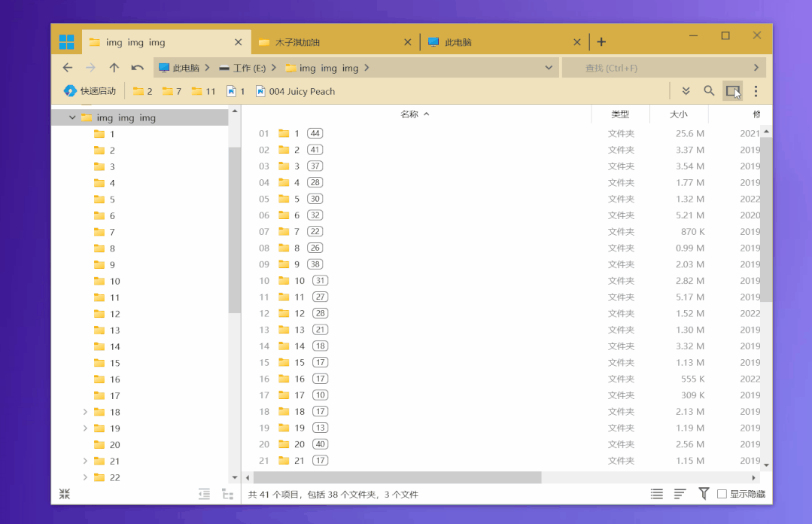The height and width of the screenshot is (524, 812).
Task: Toggle the preview pane icon
Action: point(733,91)
